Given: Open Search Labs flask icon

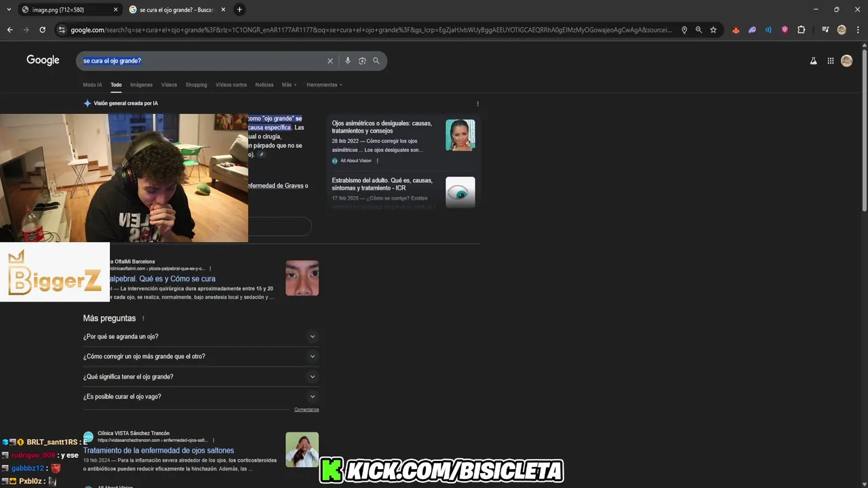Looking at the screenshot, I should [813, 61].
